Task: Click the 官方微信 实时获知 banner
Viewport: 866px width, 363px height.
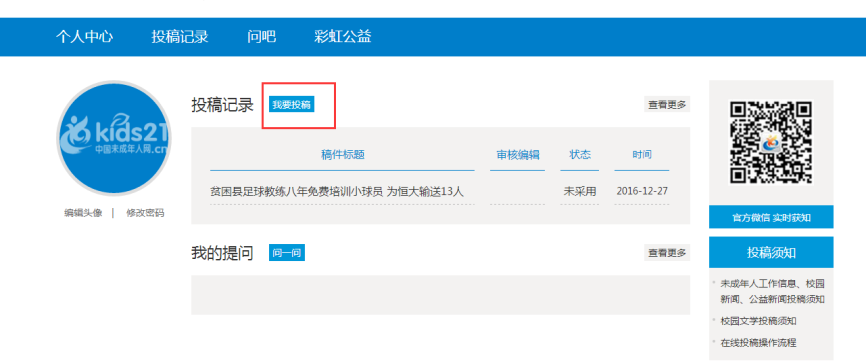Action: pos(771,218)
